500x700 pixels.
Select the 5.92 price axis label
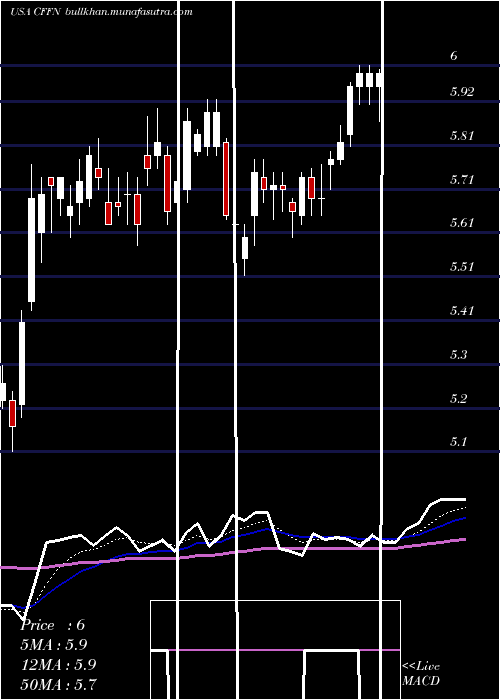click(x=462, y=92)
